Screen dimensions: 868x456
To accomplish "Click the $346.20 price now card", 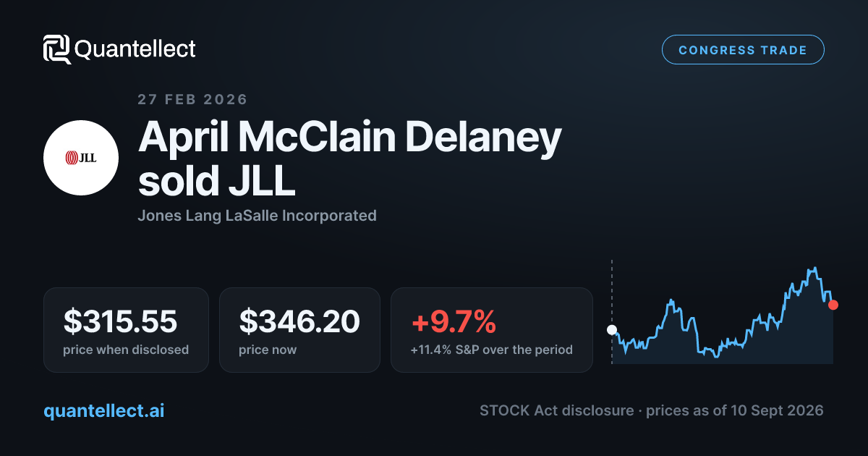I will pyautogui.click(x=299, y=330).
